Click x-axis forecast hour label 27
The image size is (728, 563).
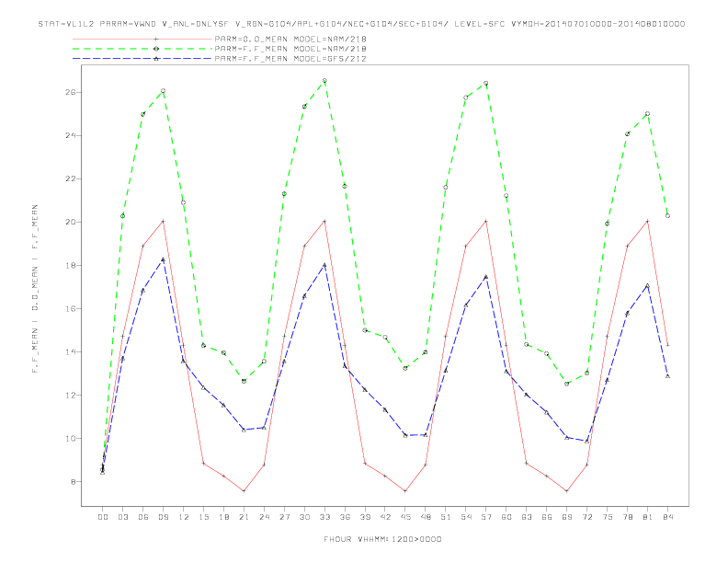(284, 517)
